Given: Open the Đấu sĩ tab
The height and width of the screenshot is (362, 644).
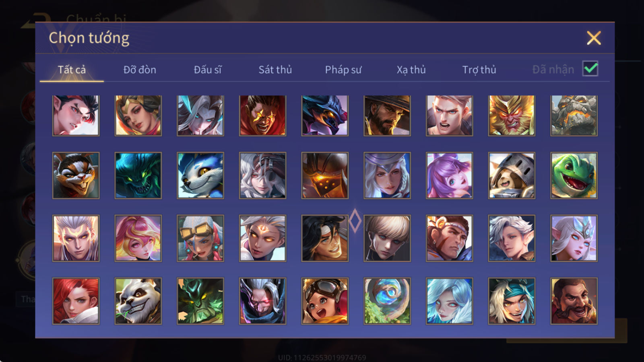Looking at the screenshot, I should pyautogui.click(x=208, y=70).
